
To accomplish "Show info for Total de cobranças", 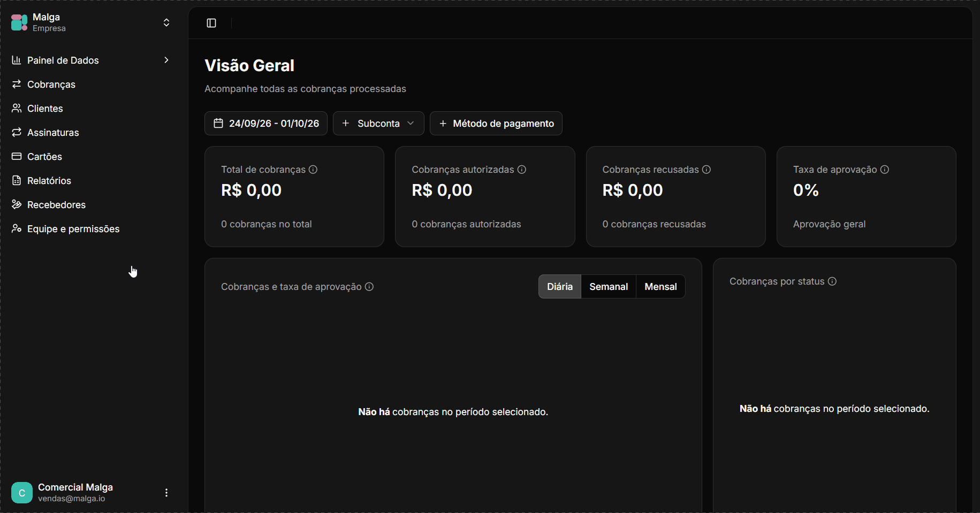I will 313,170.
